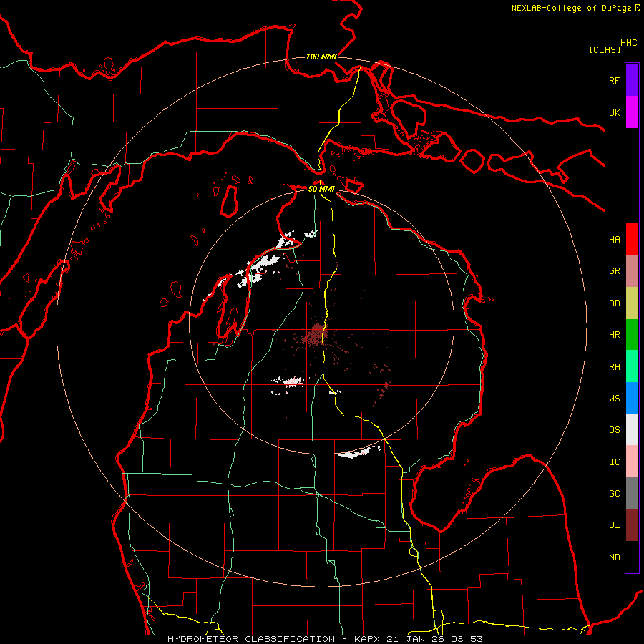Click the GR legend label
Screen dimensions: 644x644
[614, 271]
